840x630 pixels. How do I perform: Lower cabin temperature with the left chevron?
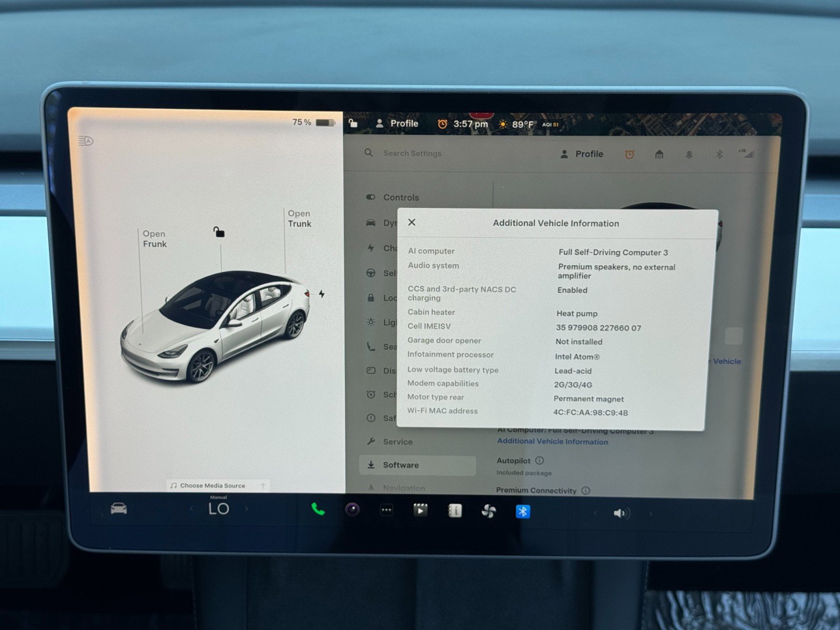(x=191, y=509)
